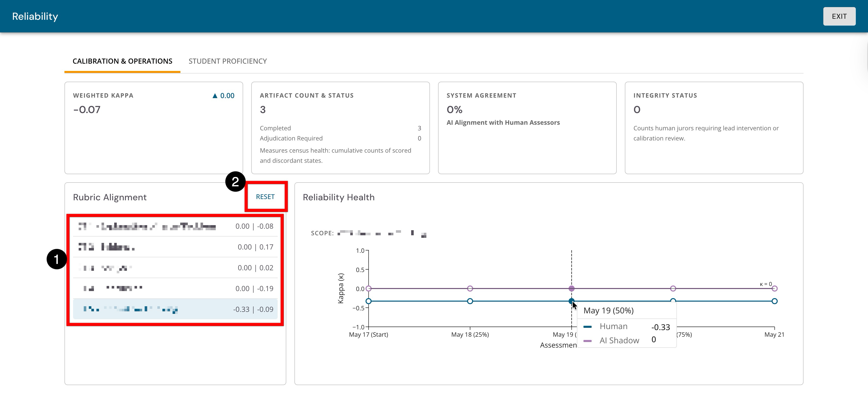The height and width of the screenshot is (395, 868).
Task: Click the Rubric Alignment heading
Action: 110,197
